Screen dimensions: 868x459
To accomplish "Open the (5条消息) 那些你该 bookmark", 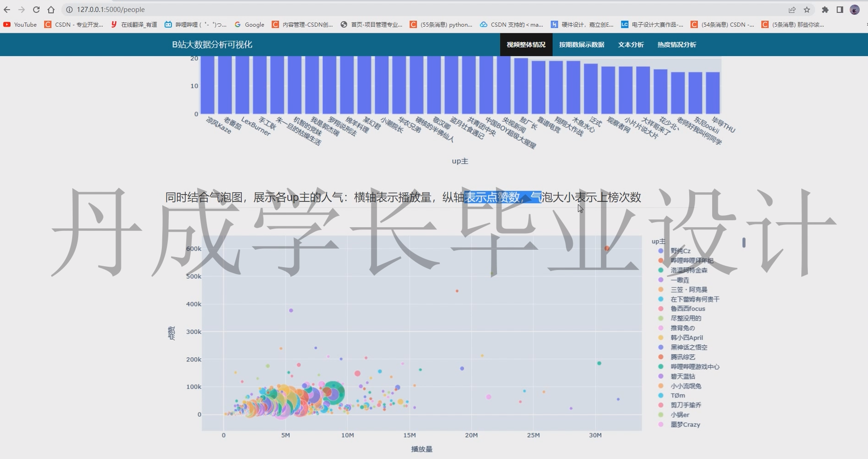I will tap(793, 25).
